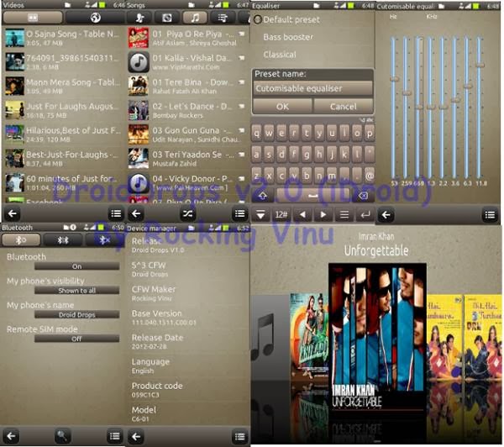Tap the keyboard space bar
The width and height of the screenshot is (504, 447).
[x=312, y=196]
